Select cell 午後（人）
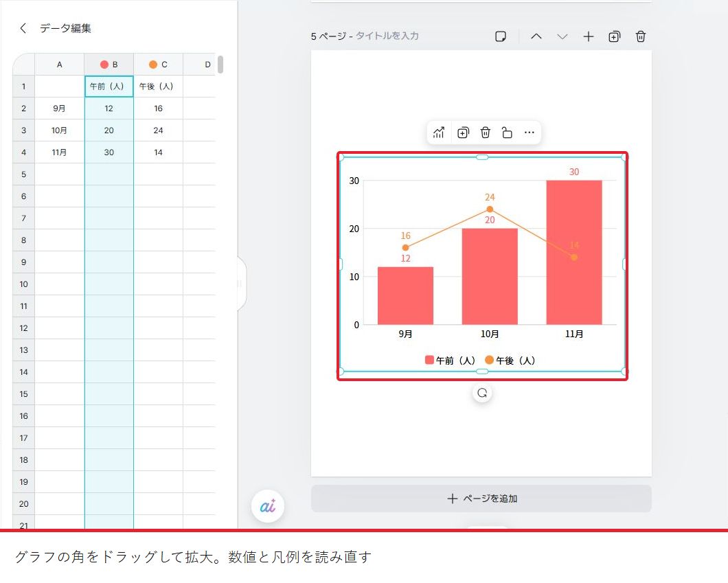This screenshot has width=728, height=583. coord(159,87)
